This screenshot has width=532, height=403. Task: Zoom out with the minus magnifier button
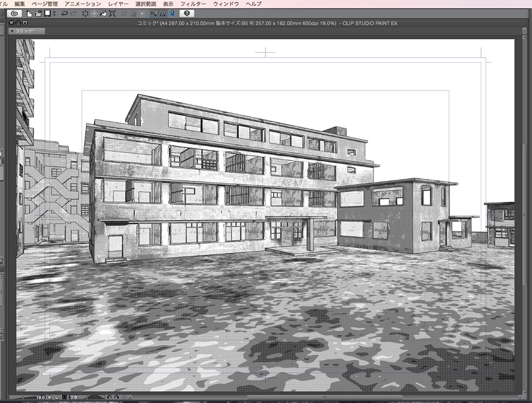click(49, 397)
